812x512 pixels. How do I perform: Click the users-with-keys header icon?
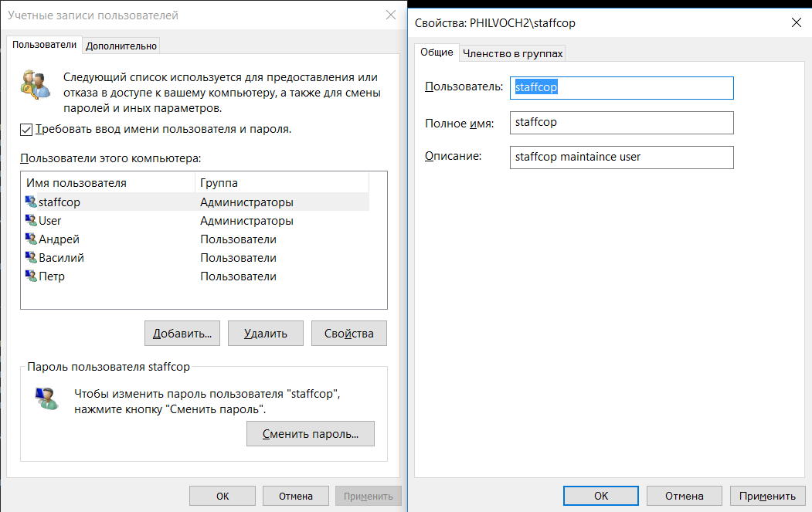(x=36, y=83)
